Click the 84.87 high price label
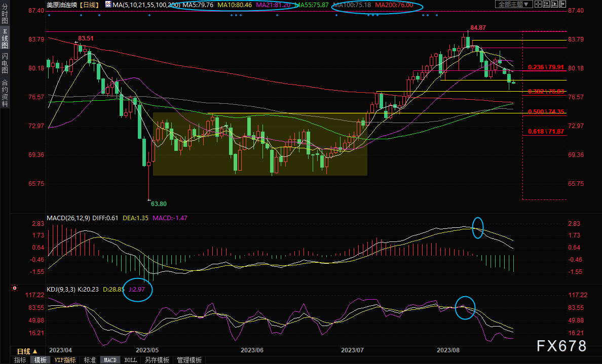The width and height of the screenshot is (602, 364). click(x=478, y=28)
